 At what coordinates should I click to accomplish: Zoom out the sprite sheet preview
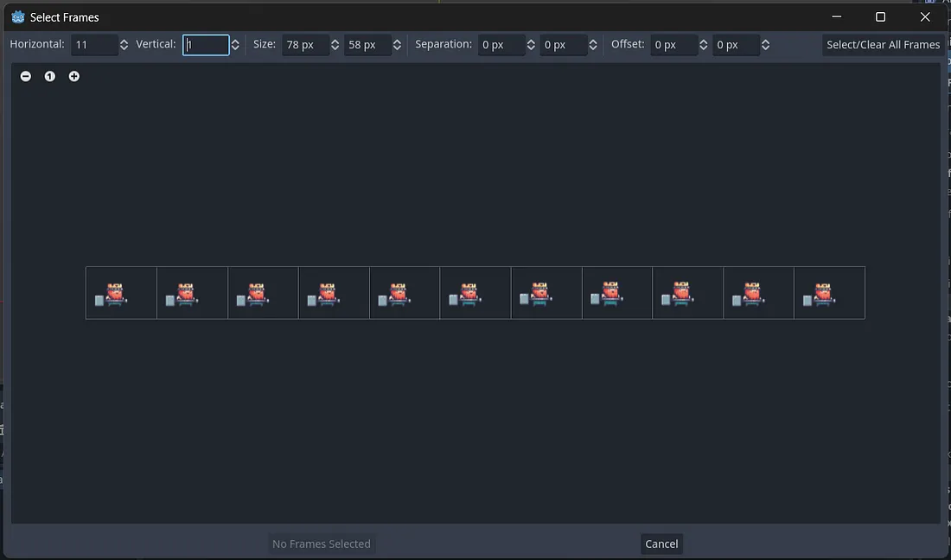(25, 76)
